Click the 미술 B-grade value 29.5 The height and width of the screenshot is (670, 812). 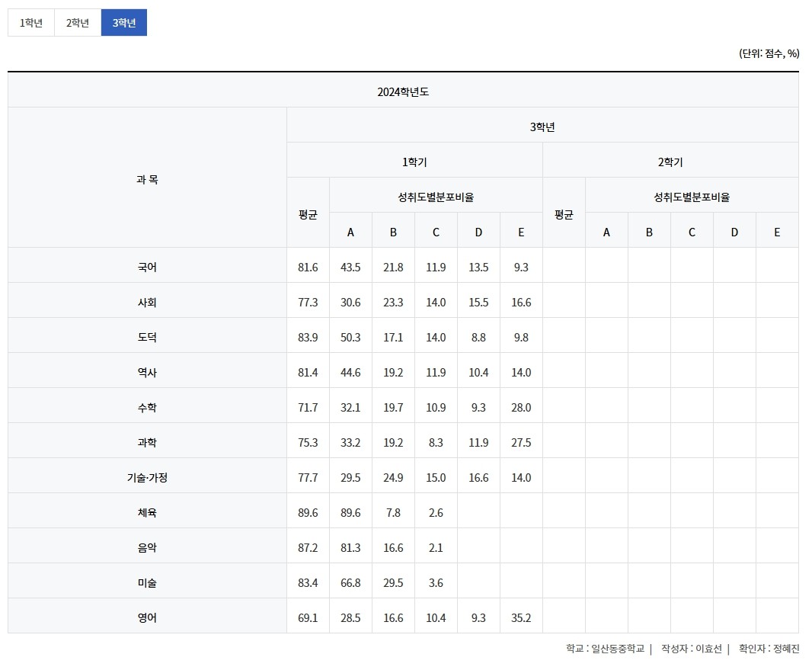tap(393, 583)
